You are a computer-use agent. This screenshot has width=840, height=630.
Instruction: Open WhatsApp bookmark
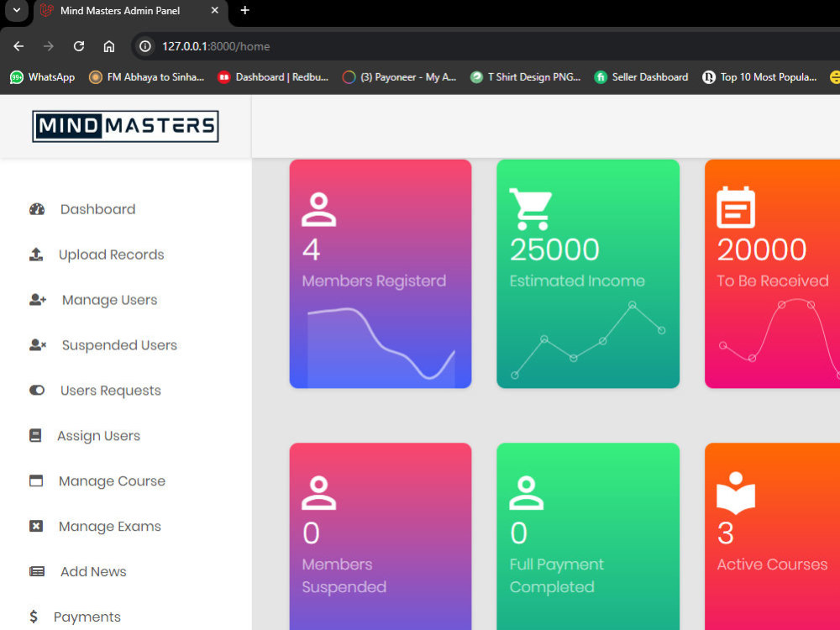pyautogui.click(x=42, y=77)
